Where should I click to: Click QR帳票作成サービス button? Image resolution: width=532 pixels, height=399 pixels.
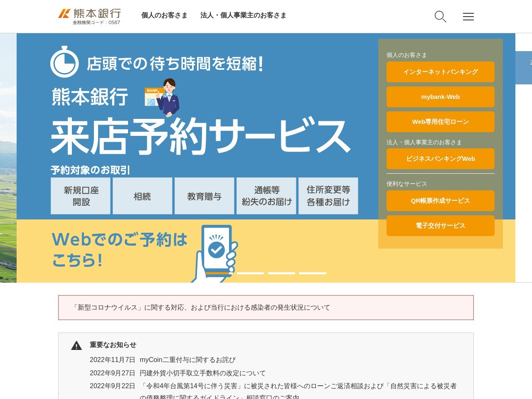441,201
